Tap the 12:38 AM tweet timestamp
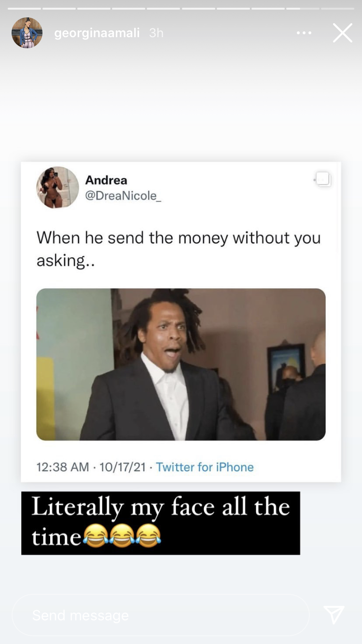 (63, 467)
